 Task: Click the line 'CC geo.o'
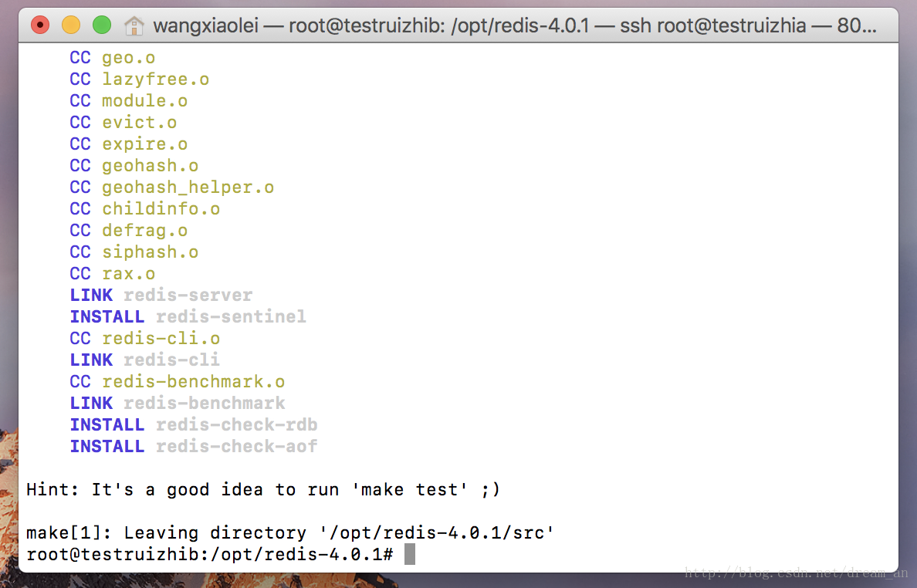tap(112, 58)
